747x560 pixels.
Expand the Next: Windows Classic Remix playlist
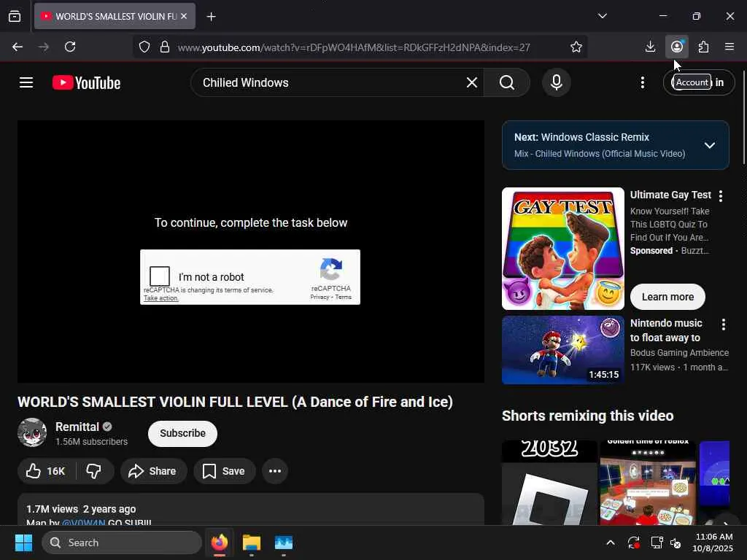[x=709, y=145]
